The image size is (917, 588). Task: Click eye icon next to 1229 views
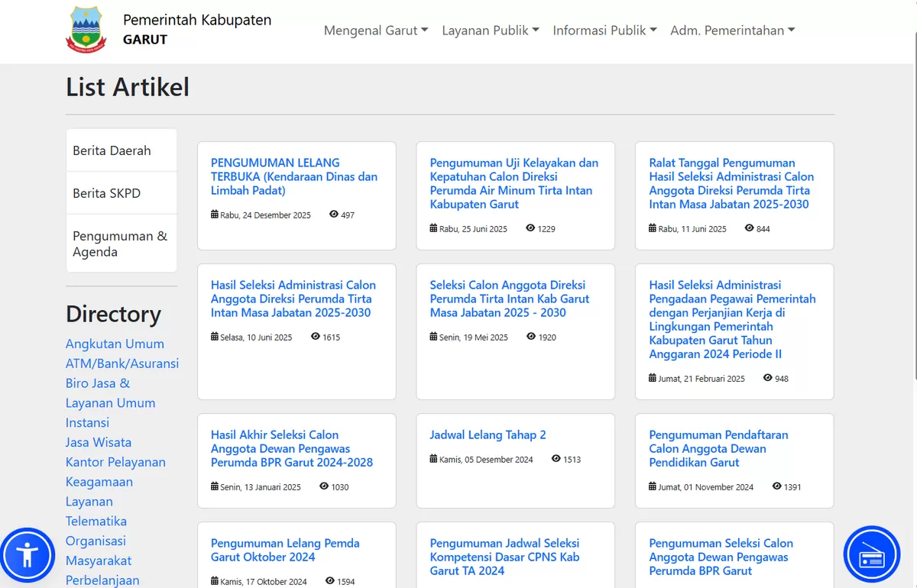[530, 228]
